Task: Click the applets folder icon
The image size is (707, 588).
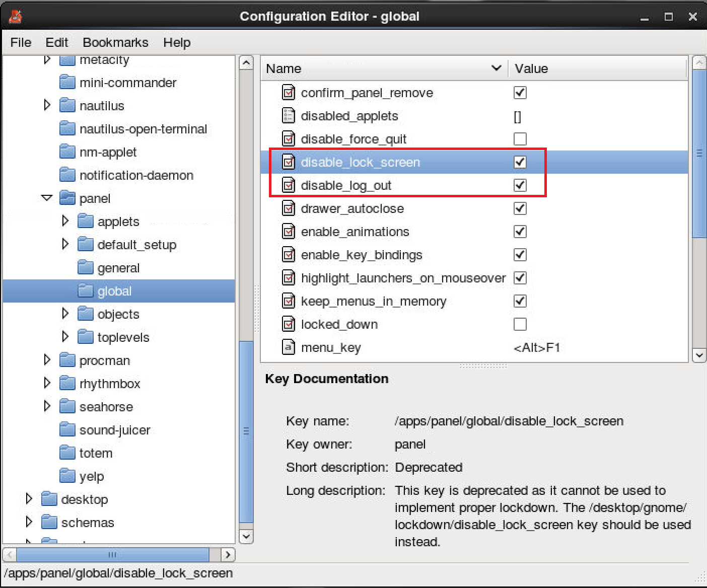Action: [x=86, y=221]
